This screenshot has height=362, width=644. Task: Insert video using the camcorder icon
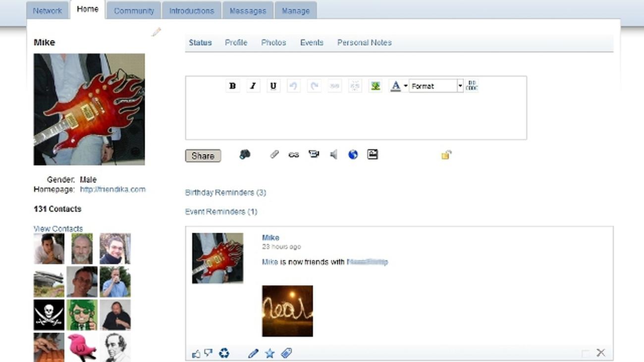(x=314, y=155)
